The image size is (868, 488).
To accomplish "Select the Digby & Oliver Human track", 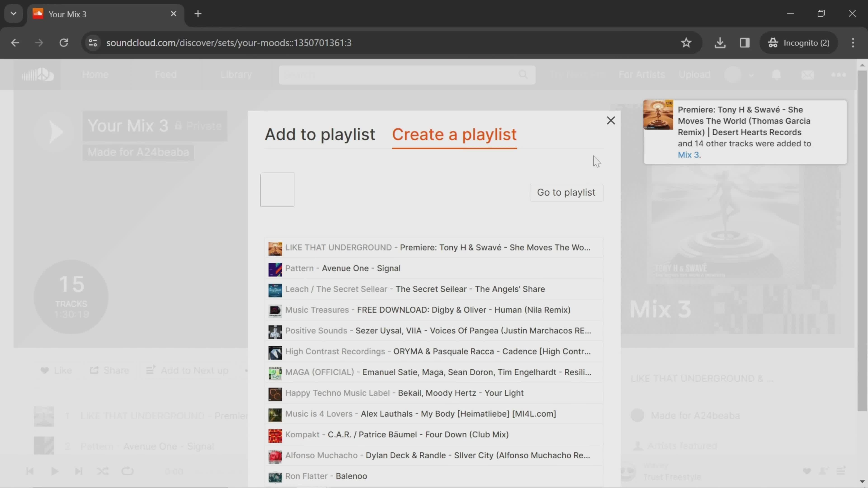I will [434, 310].
